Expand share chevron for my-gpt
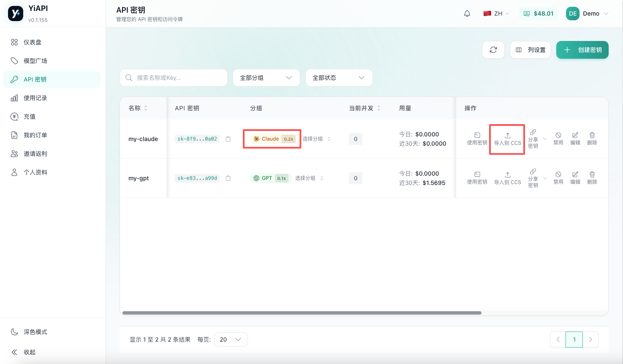 click(545, 178)
